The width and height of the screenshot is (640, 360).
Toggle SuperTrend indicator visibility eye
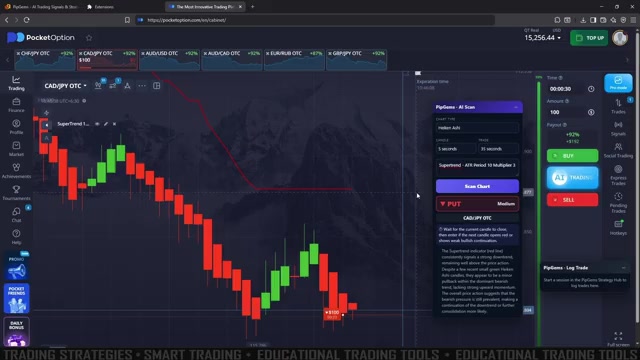click(97, 124)
